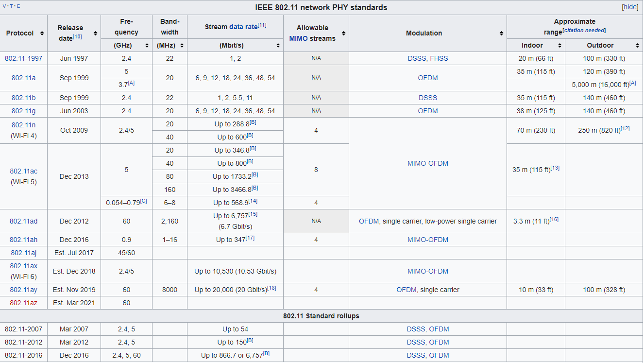Sort table by Protocol column
The image size is (644, 363).
(x=42, y=33)
